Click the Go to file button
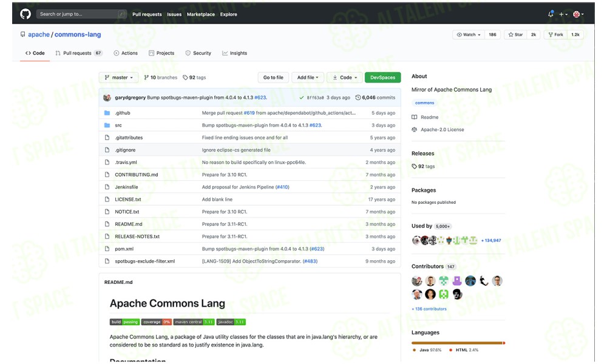 [x=273, y=78]
